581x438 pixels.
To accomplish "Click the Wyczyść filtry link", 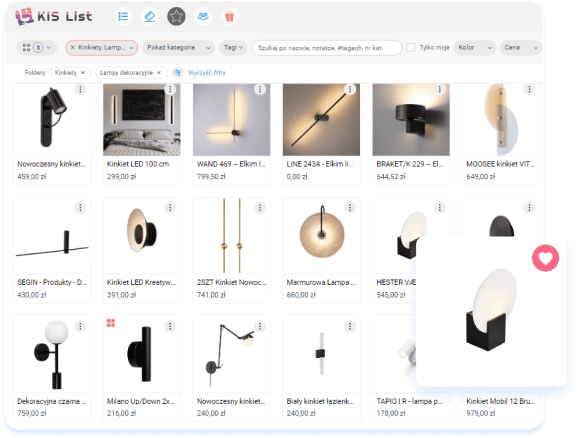I will pos(206,73).
